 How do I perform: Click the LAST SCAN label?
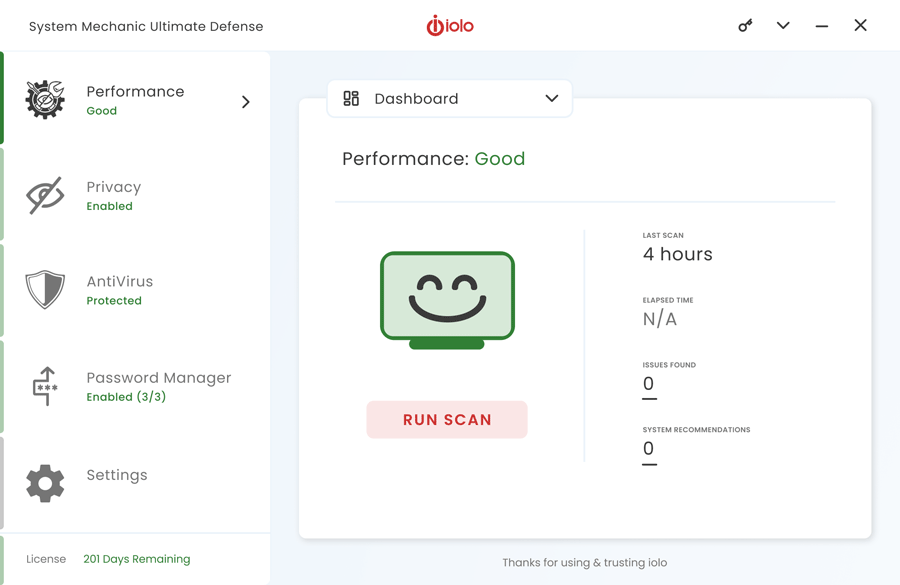point(663,235)
